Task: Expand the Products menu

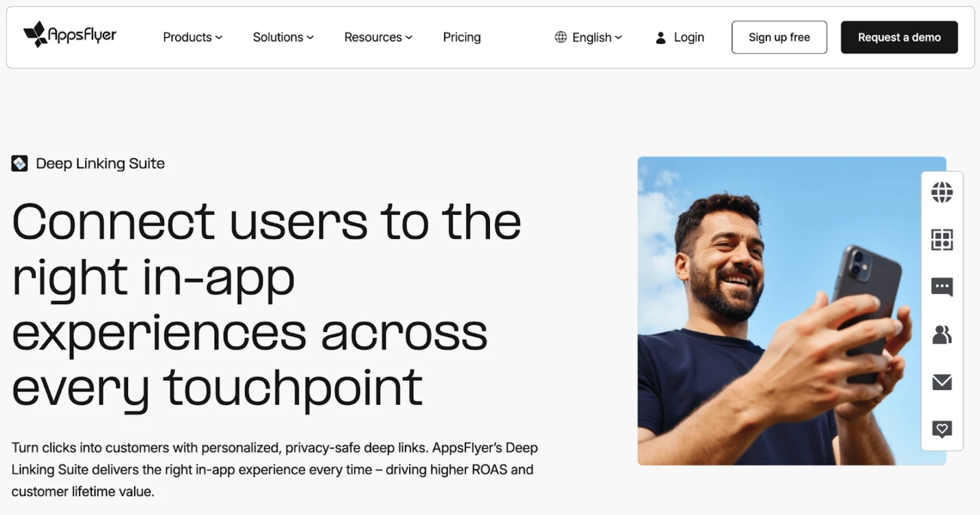Action: (193, 37)
